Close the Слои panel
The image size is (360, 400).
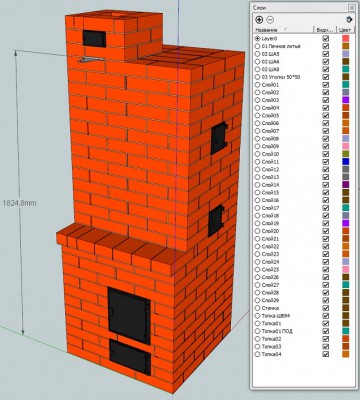[351, 7]
